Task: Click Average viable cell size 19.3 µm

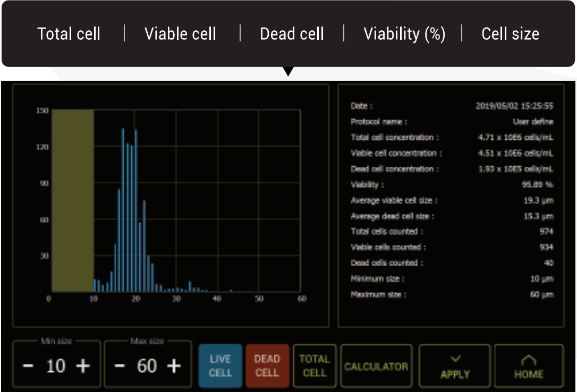Action: tap(538, 200)
